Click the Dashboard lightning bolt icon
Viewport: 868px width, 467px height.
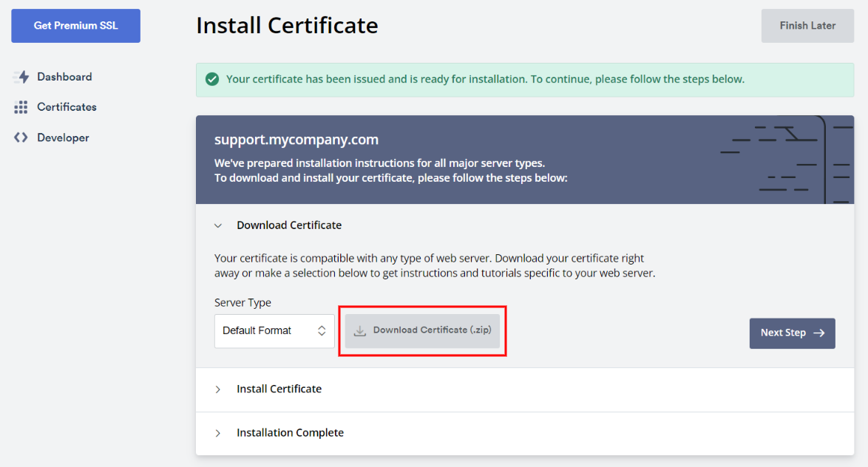pos(21,76)
